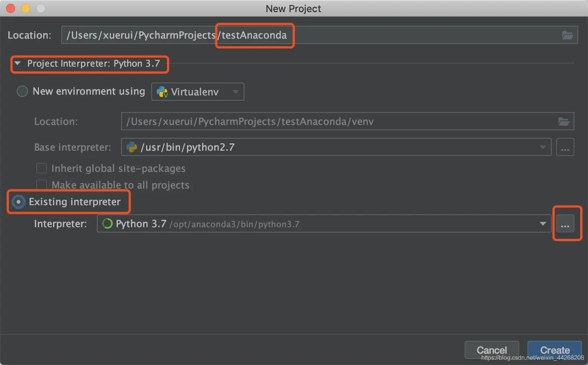
Task: Select Existing interpreter radio button
Action: point(18,202)
